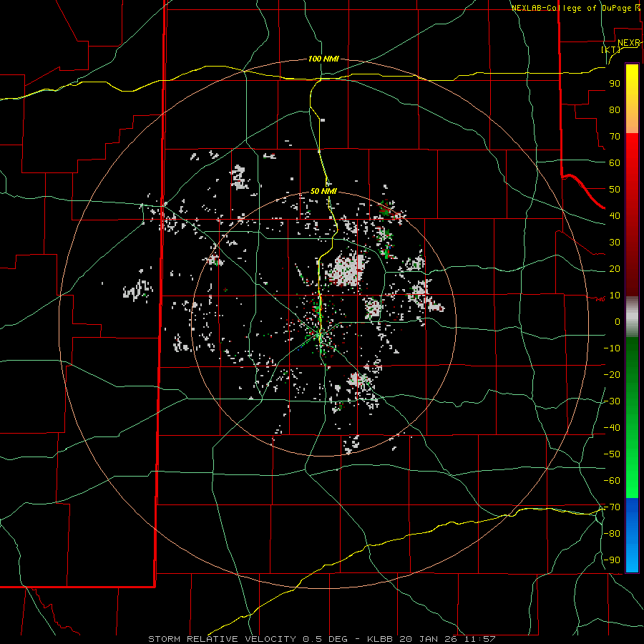Click the 80 value on the velocity scale
The width and height of the screenshot is (644, 644).
615,110
